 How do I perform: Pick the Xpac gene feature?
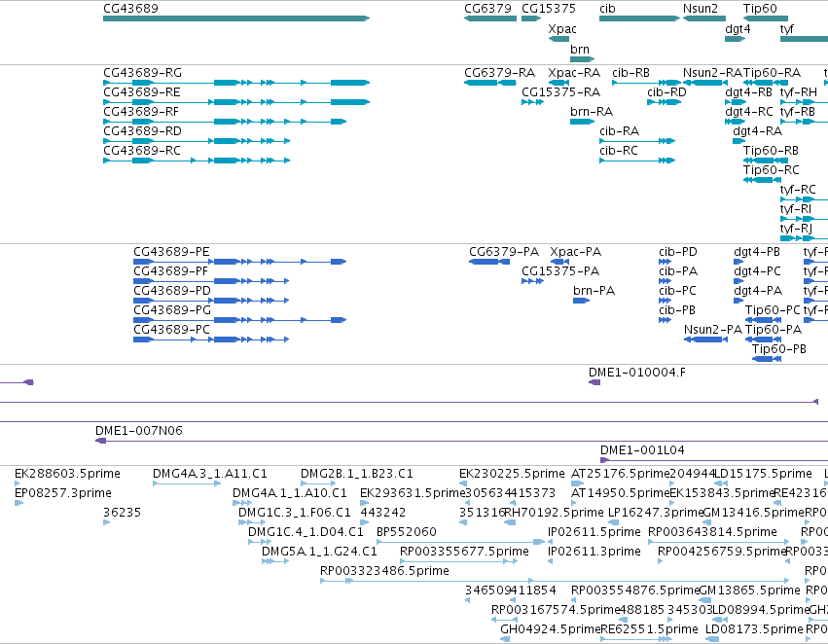(x=558, y=39)
